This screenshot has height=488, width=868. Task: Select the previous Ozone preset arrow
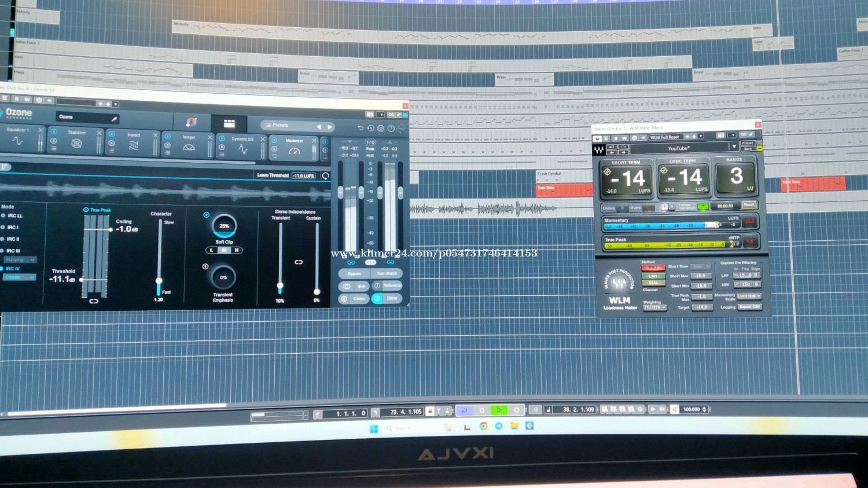[x=318, y=127]
